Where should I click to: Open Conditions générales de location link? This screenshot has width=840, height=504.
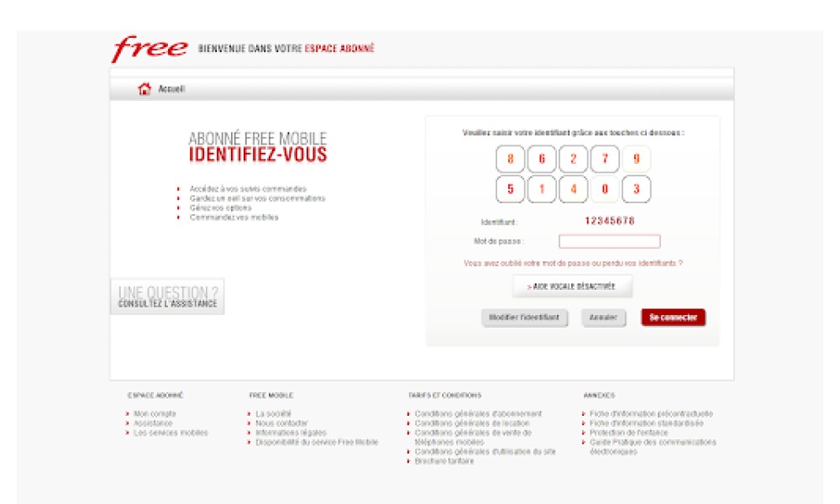(x=472, y=423)
